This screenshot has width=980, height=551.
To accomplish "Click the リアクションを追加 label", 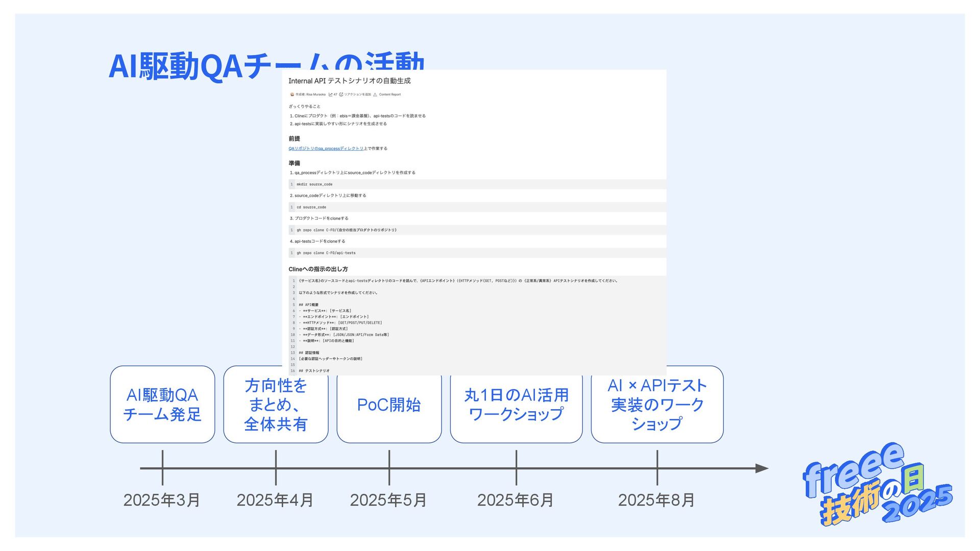I will pos(357,94).
